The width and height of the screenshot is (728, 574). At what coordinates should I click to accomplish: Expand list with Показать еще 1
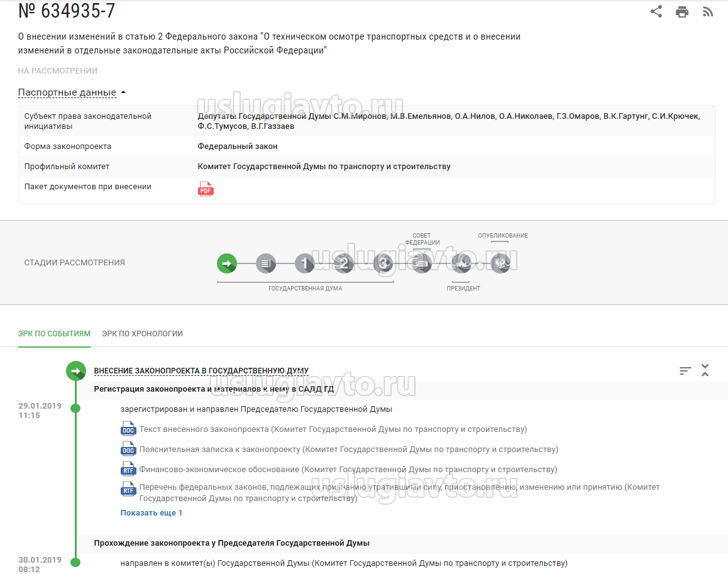click(x=152, y=513)
